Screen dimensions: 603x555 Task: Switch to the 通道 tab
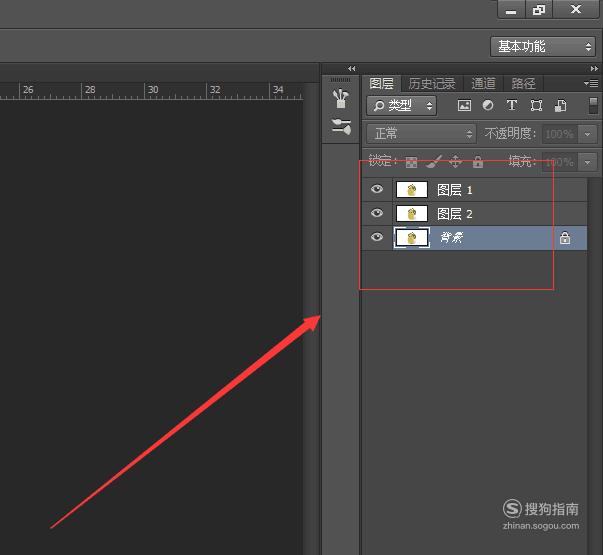pyautogui.click(x=483, y=83)
